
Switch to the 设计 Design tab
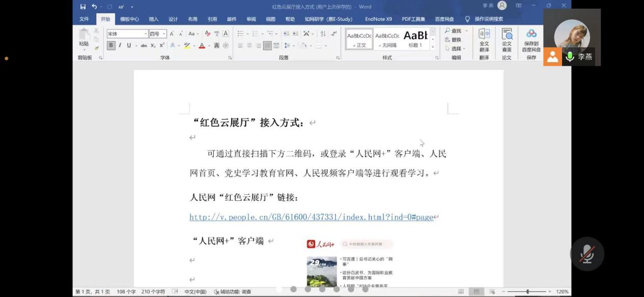(173, 19)
